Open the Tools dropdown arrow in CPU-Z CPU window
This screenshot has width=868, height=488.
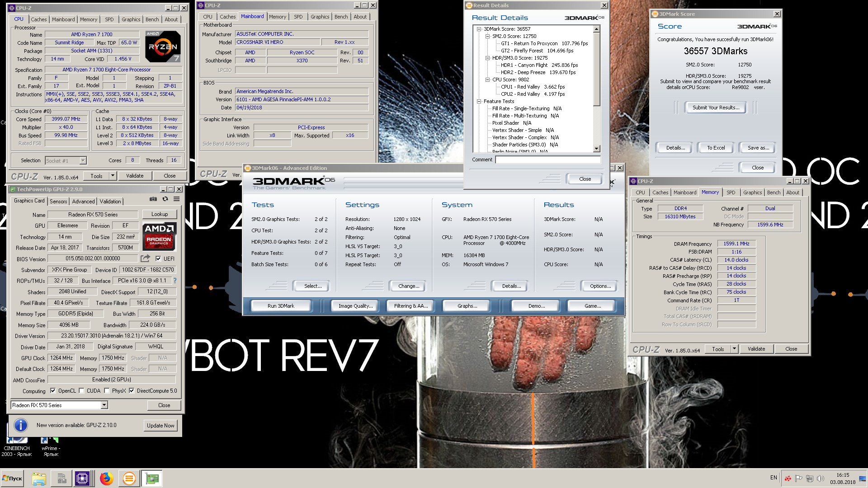click(113, 176)
